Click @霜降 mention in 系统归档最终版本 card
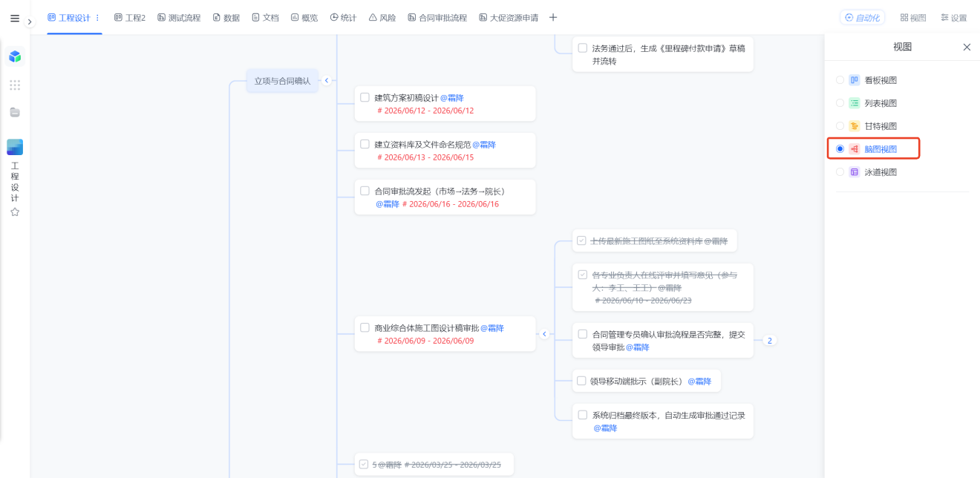The image size is (980, 478). [x=605, y=428]
